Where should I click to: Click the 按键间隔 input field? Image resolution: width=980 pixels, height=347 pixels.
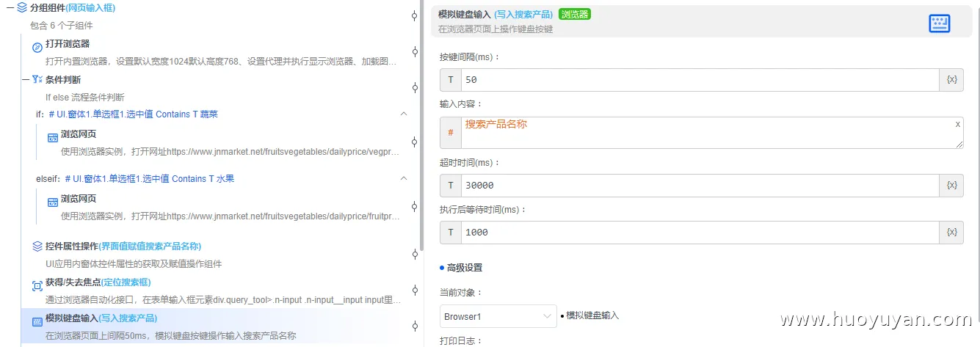(x=700, y=80)
